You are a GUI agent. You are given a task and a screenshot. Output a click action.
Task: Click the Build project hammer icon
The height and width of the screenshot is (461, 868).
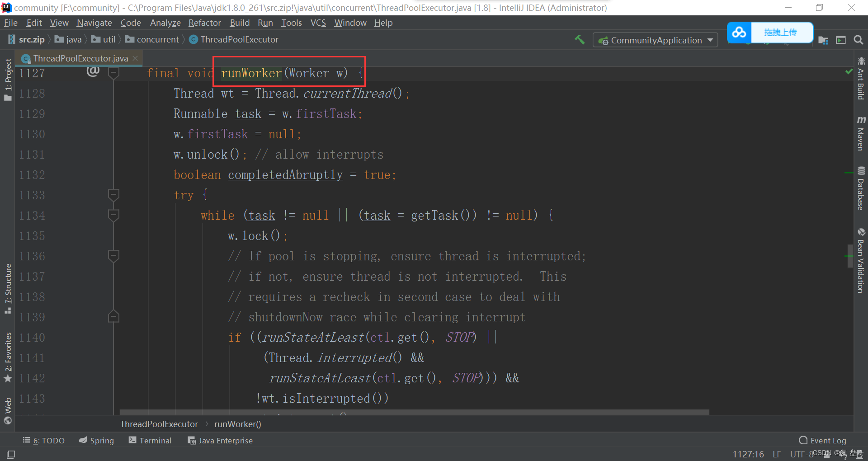(x=580, y=40)
